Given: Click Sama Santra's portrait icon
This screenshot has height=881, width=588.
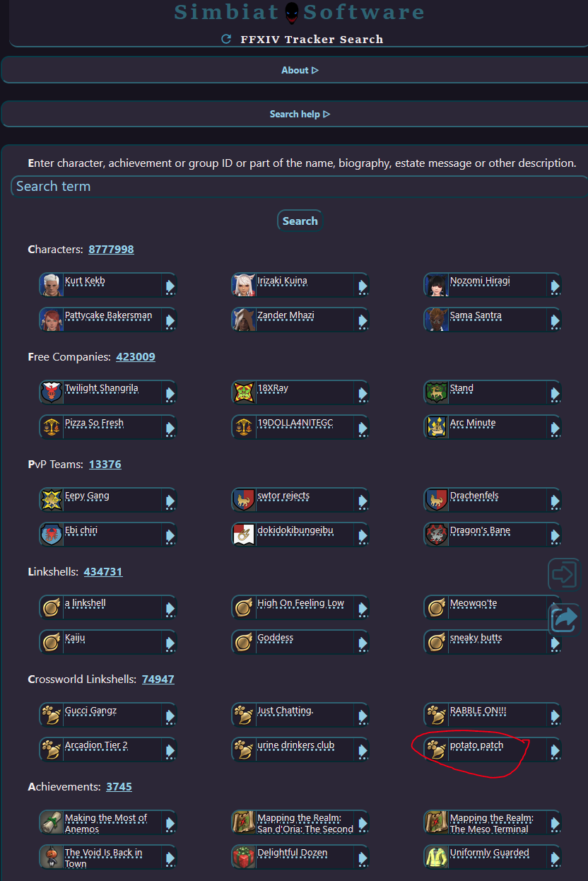Looking at the screenshot, I should (437, 320).
